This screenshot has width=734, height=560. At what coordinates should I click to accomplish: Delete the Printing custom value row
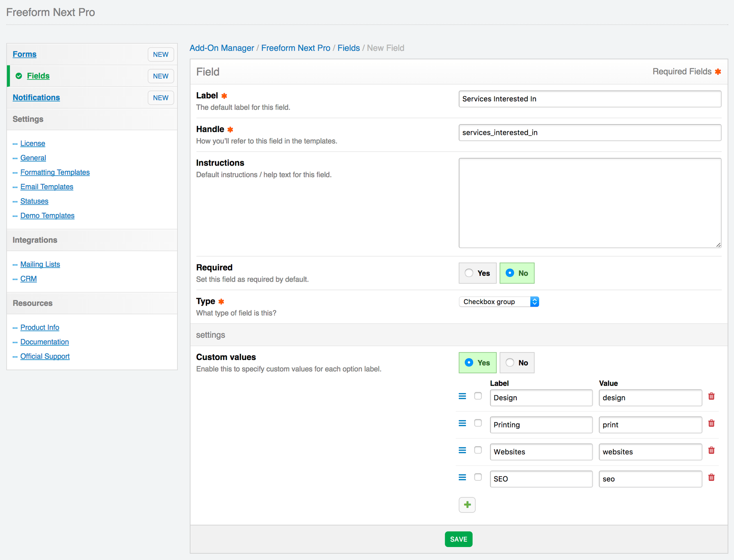pos(711,423)
